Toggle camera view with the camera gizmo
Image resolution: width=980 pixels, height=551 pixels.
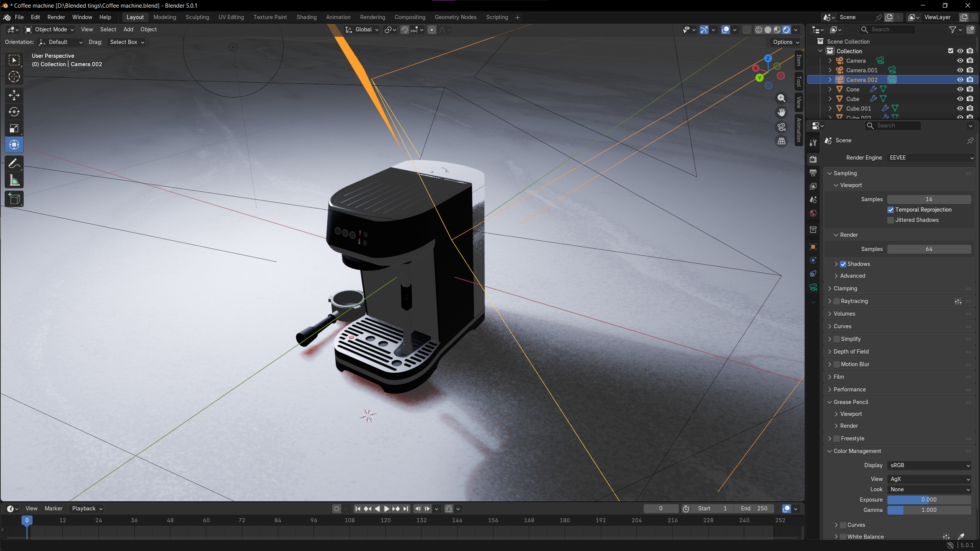click(781, 127)
